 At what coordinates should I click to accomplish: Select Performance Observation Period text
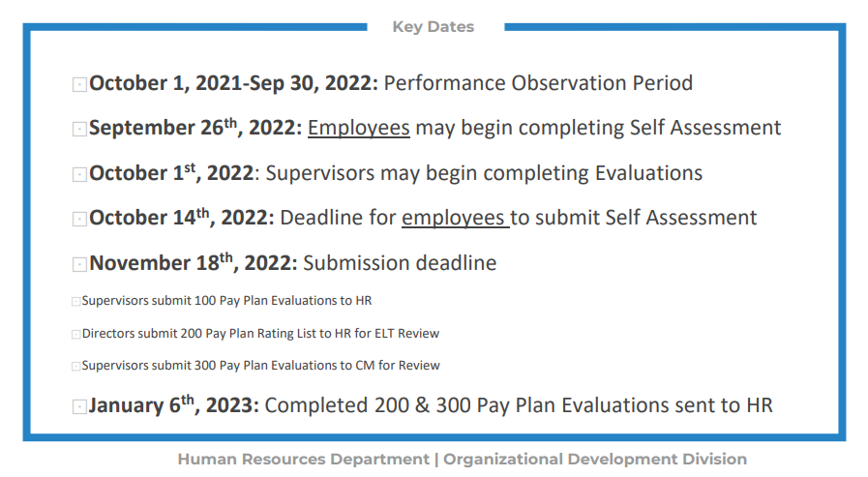[x=538, y=83]
